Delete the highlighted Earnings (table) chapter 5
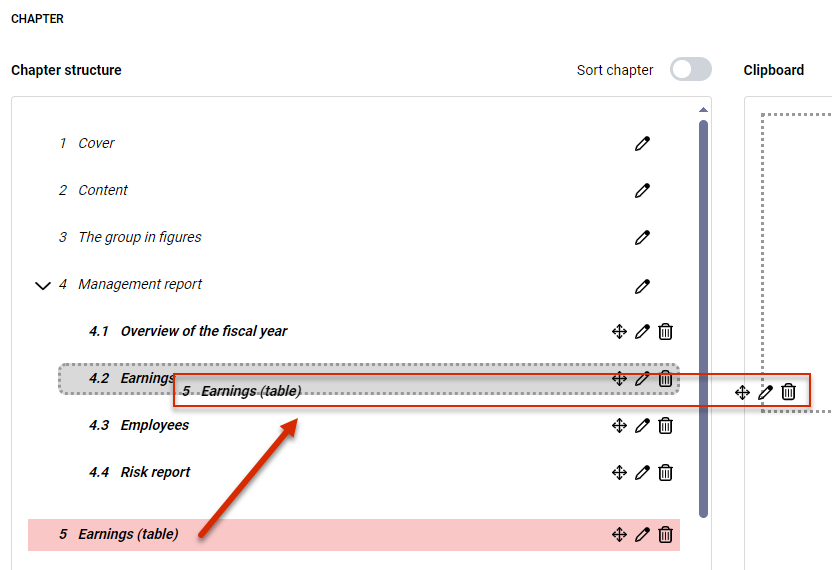Viewport: 832px width, 570px height. coord(665,534)
